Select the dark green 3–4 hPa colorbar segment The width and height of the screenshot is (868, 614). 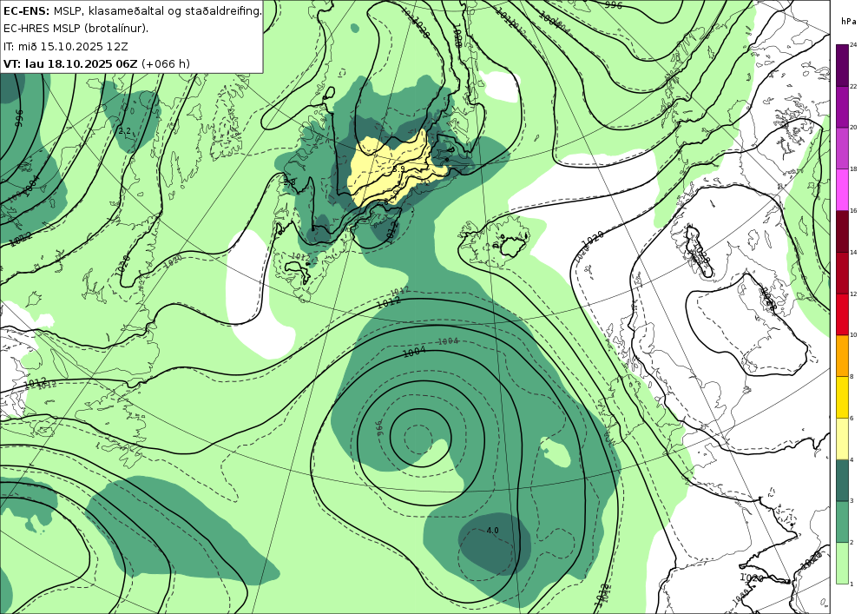coord(843,479)
